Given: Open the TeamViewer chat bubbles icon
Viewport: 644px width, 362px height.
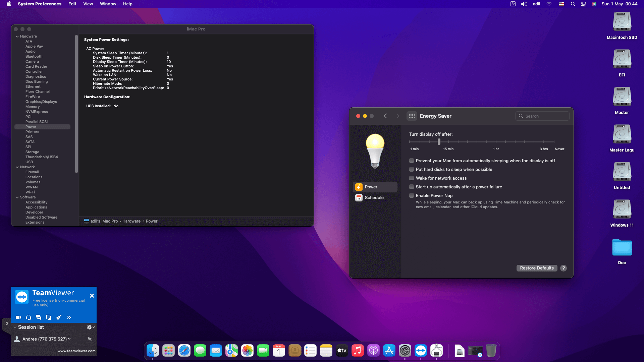Looking at the screenshot, I should pyautogui.click(x=39, y=317).
